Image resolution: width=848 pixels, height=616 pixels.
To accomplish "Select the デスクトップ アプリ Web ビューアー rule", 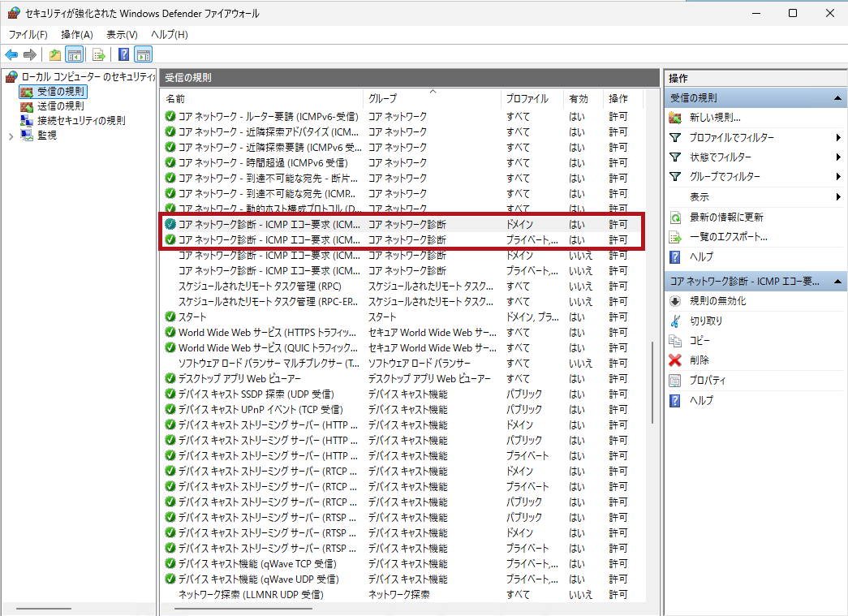I will tap(403, 378).
